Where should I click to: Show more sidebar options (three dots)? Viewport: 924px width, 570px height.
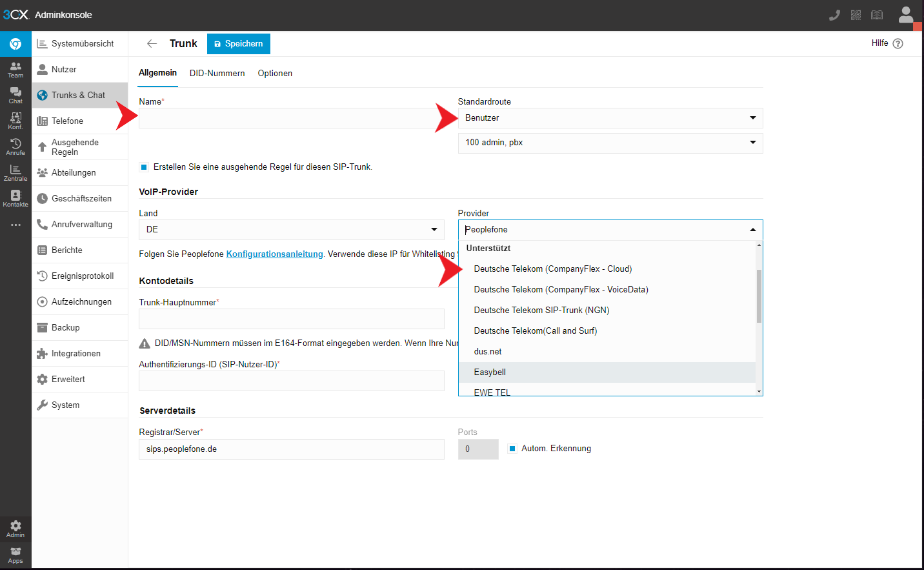(15, 225)
